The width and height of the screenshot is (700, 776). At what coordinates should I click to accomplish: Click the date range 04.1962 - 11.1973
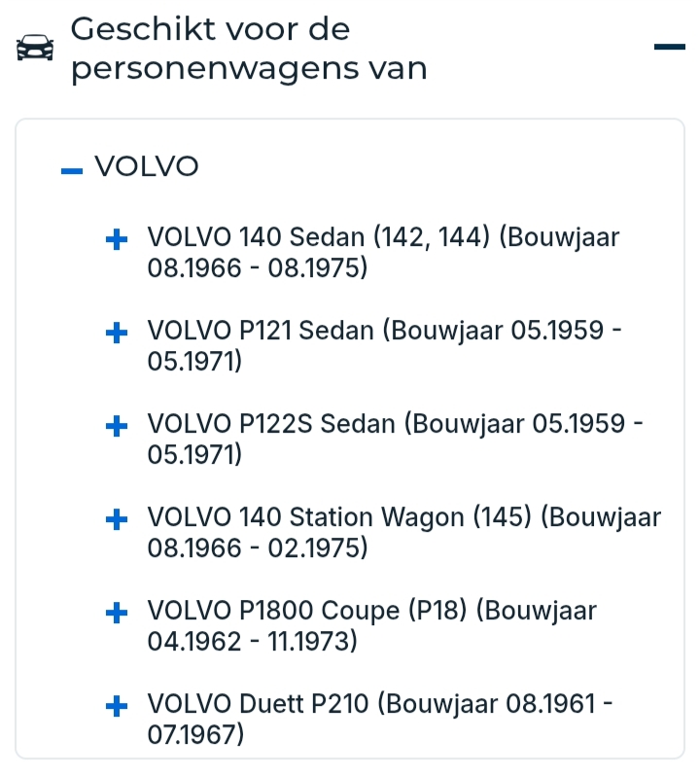pos(253,642)
